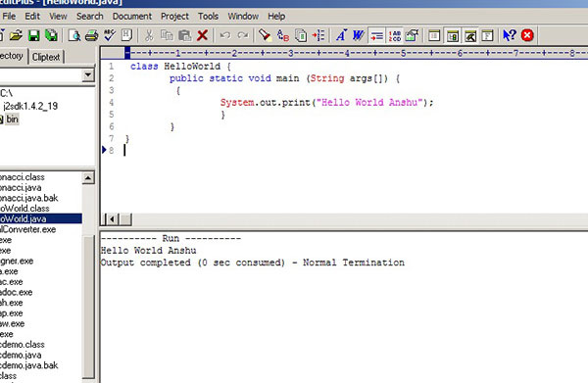
Task: Click the red circle Stop icon
Action: pyautogui.click(x=527, y=35)
